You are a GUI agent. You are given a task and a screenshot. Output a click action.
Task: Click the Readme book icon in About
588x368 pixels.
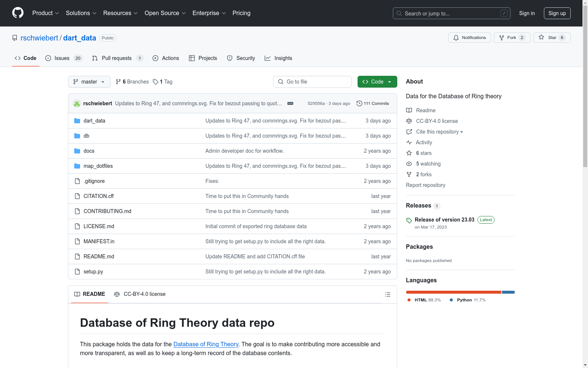[x=409, y=110]
